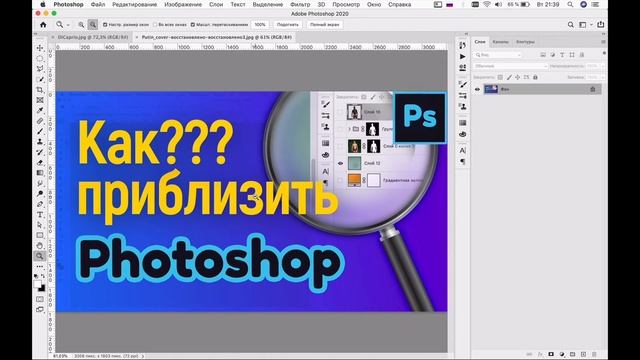Enable the Zoom All Windows checkbox

tap(155, 24)
